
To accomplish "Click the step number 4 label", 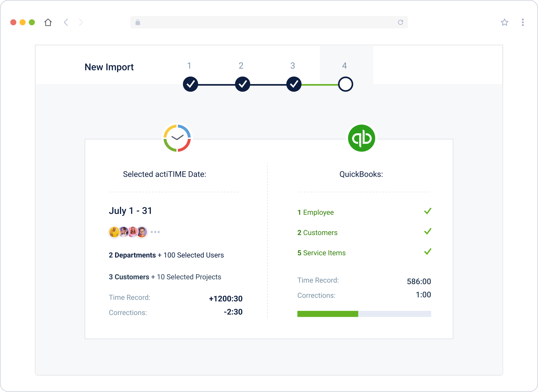I will coord(345,66).
